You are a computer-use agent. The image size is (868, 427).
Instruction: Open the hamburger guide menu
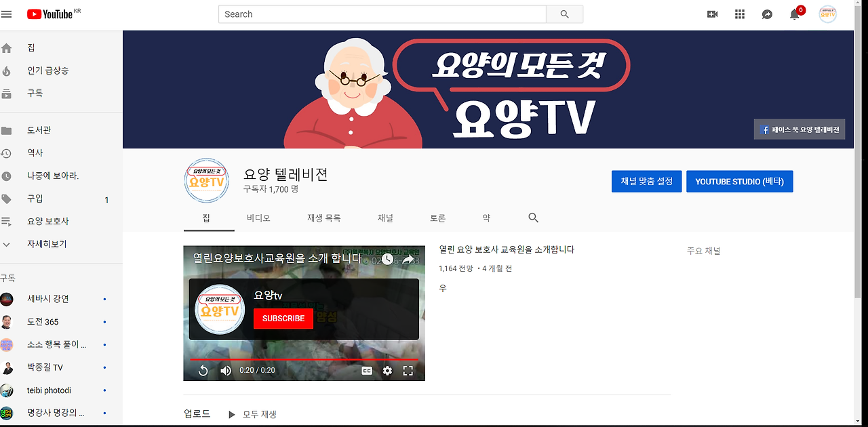[x=7, y=14]
